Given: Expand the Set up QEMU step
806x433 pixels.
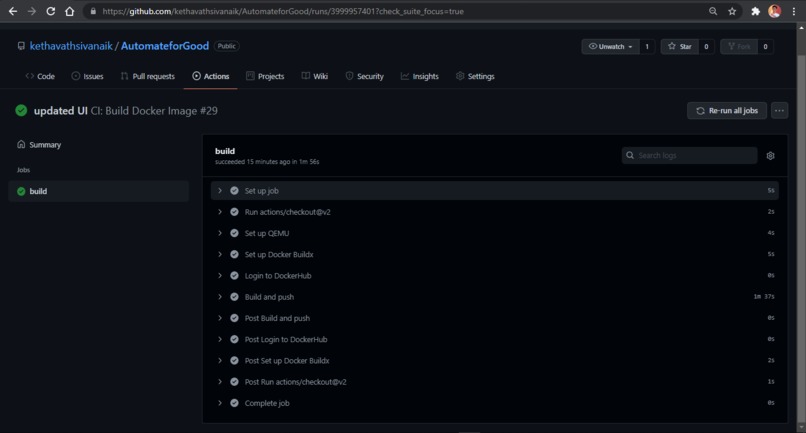Looking at the screenshot, I should (x=220, y=233).
